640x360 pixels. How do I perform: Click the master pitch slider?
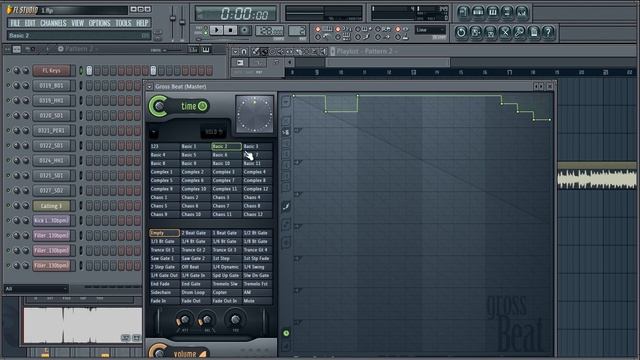[182, 21]
